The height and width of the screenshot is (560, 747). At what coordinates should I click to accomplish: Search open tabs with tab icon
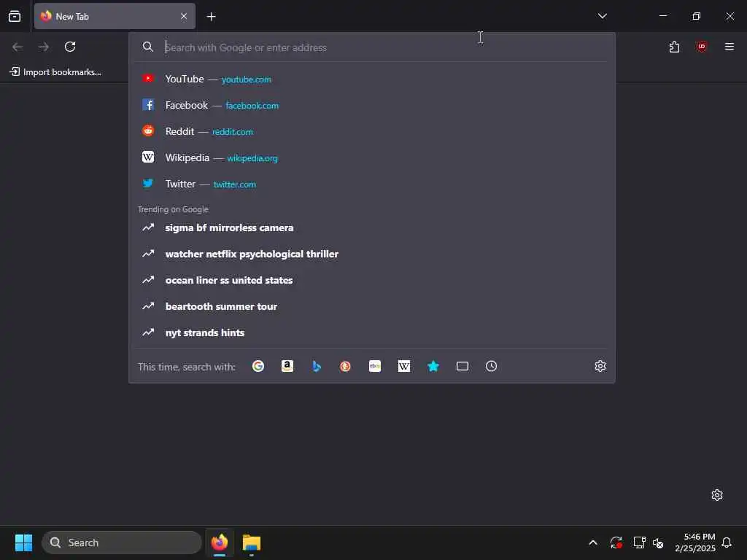click(x=462, y=366)
